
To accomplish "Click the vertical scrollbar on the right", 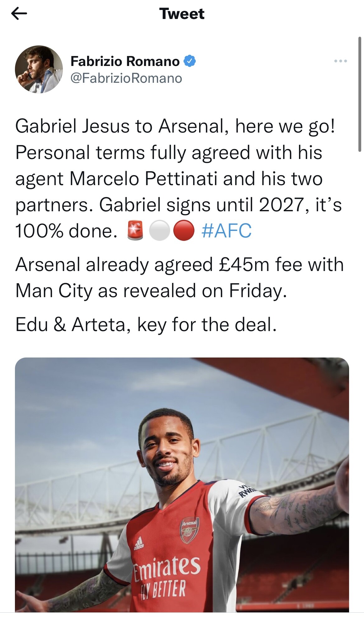I will pos(360,93).
